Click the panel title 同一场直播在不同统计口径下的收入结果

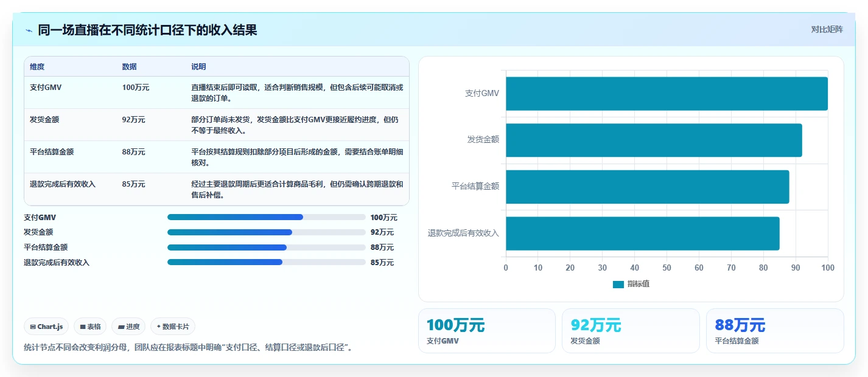(x=148, y=30)
